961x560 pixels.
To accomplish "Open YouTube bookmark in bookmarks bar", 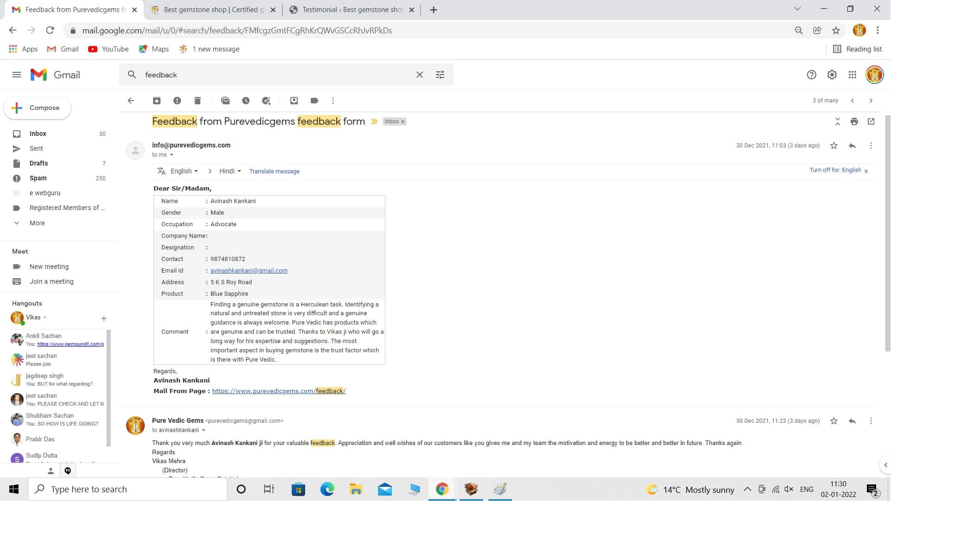I will pos(108,49).
